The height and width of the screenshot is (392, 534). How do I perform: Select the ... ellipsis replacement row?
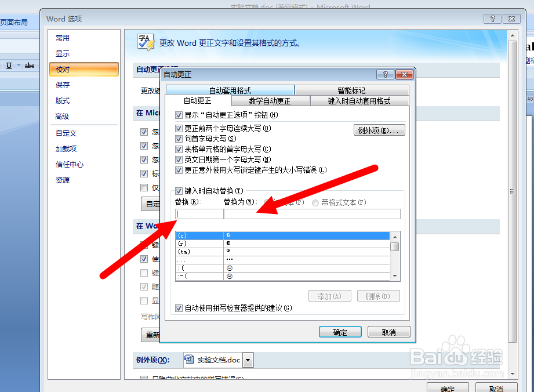(x=282, y=260)
